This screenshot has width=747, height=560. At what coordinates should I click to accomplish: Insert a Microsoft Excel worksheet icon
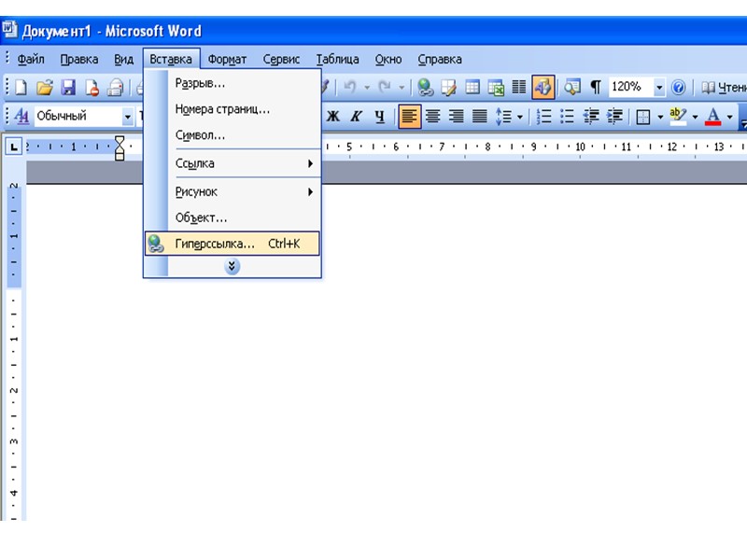tap(496, 88)
